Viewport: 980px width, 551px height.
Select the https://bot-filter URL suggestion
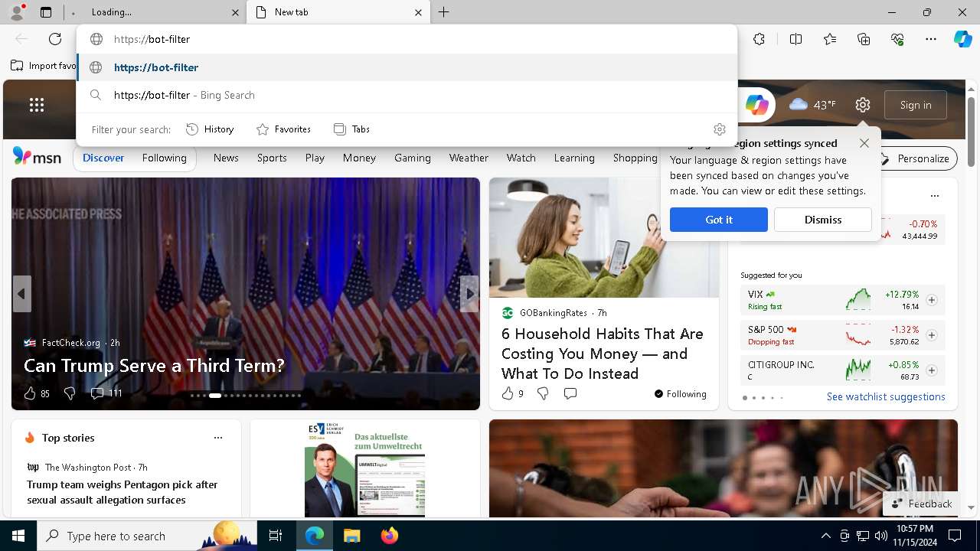point(407,67)
